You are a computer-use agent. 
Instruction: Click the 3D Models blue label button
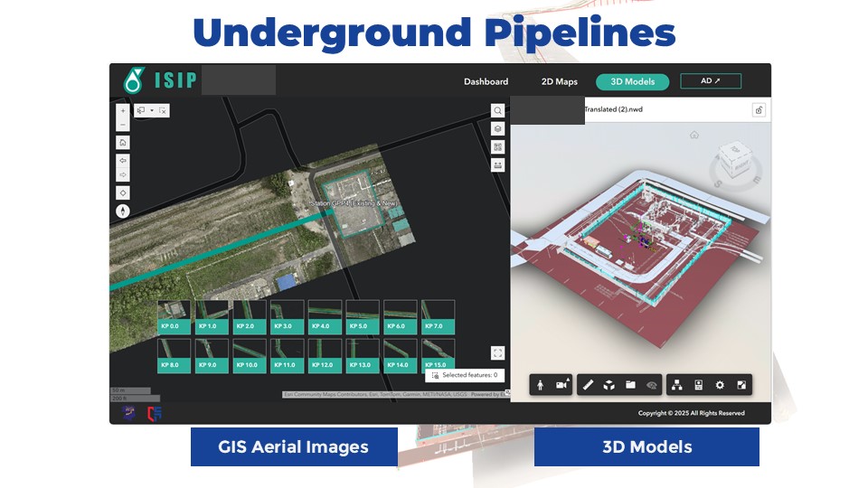pyautogui.click(x=646, y=446)
